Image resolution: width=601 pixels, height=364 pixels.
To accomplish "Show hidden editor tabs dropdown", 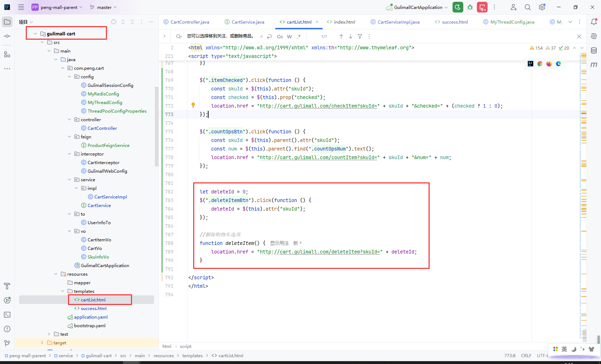I will (x=570, y=22).
